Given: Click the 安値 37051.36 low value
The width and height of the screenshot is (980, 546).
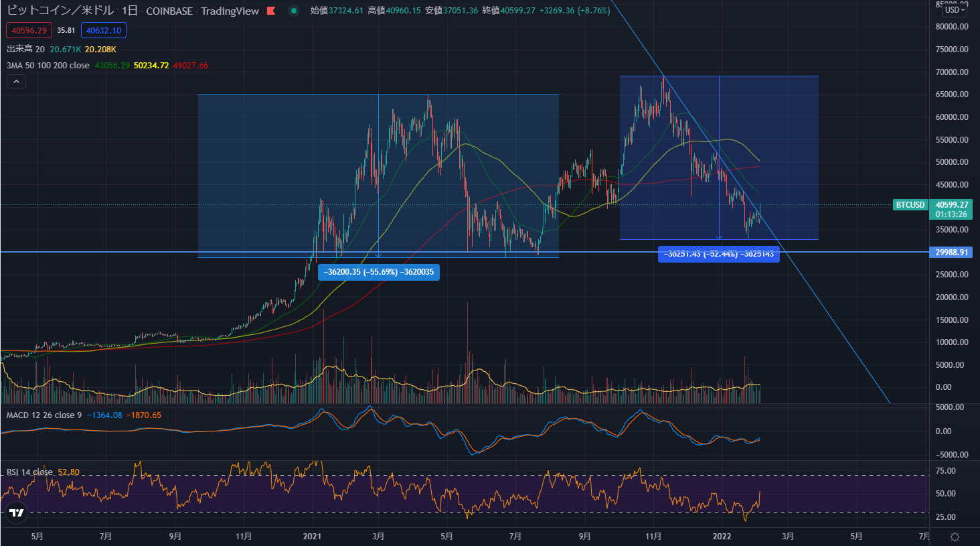Looking at the screenshot, I should coord(451,11).
